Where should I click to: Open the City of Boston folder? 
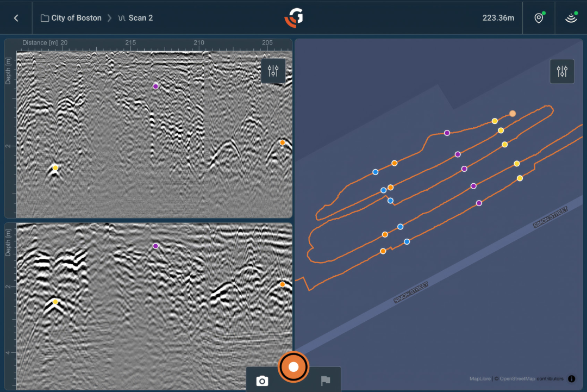click(71, 18)
